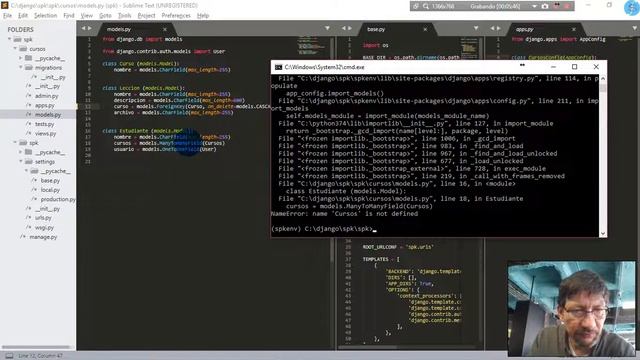
Task: Click the recorder pause button
Action: point(557,6)
